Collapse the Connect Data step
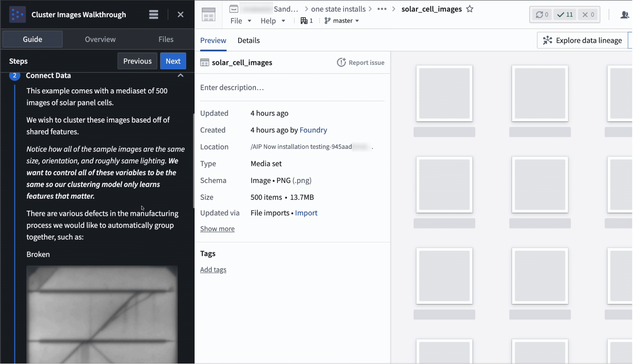This screenshot has height=364, width=633. click(x=181, y=75)
